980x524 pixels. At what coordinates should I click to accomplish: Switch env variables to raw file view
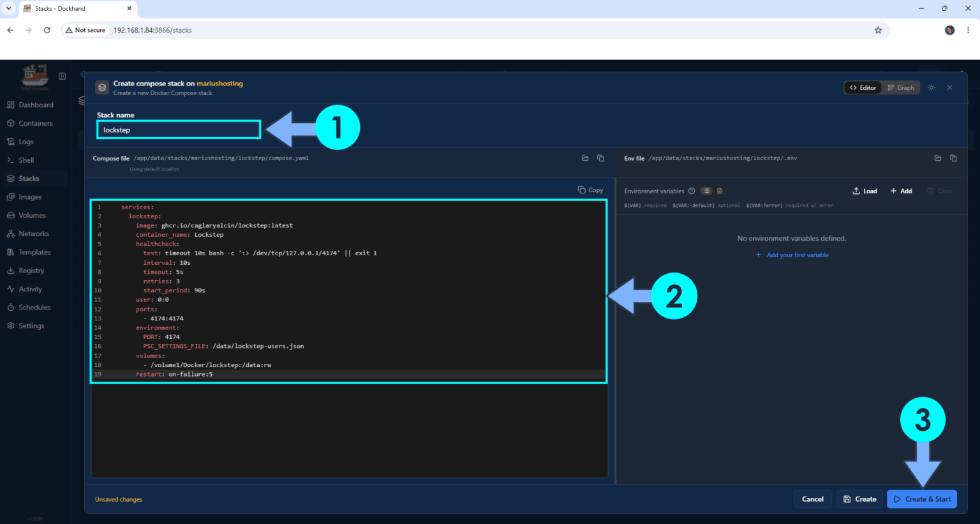[x=720, y=191]
